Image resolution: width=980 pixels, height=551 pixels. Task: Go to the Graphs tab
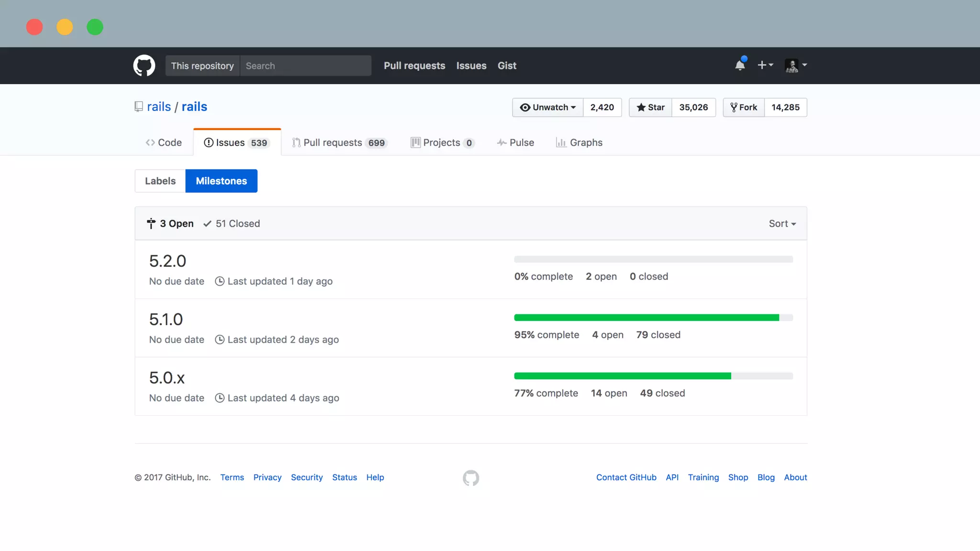pyautogui.click(x=579, y=143)
